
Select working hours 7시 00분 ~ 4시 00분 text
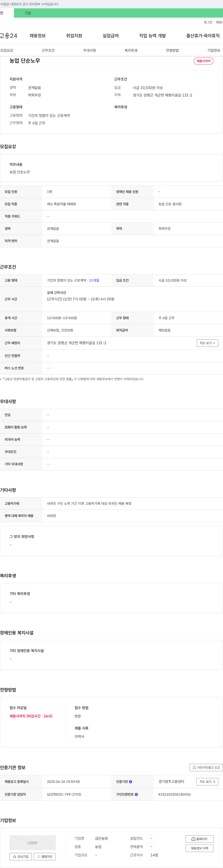coord(81,299)
